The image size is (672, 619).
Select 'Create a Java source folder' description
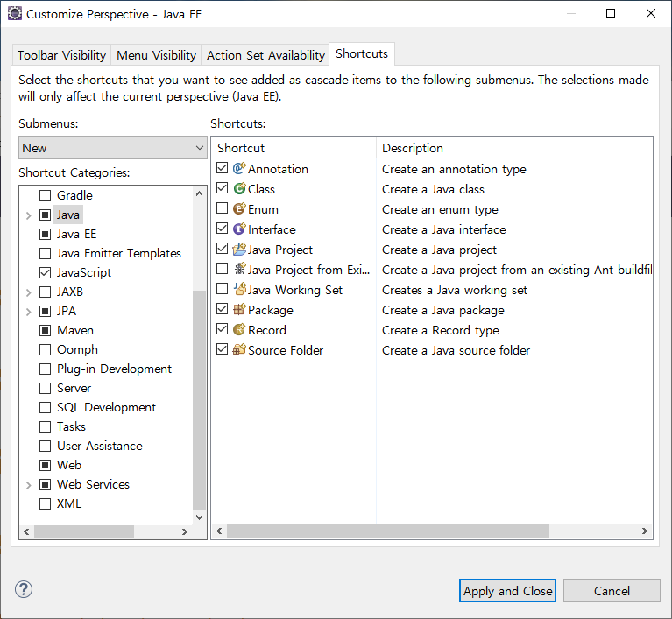point(456,350)
